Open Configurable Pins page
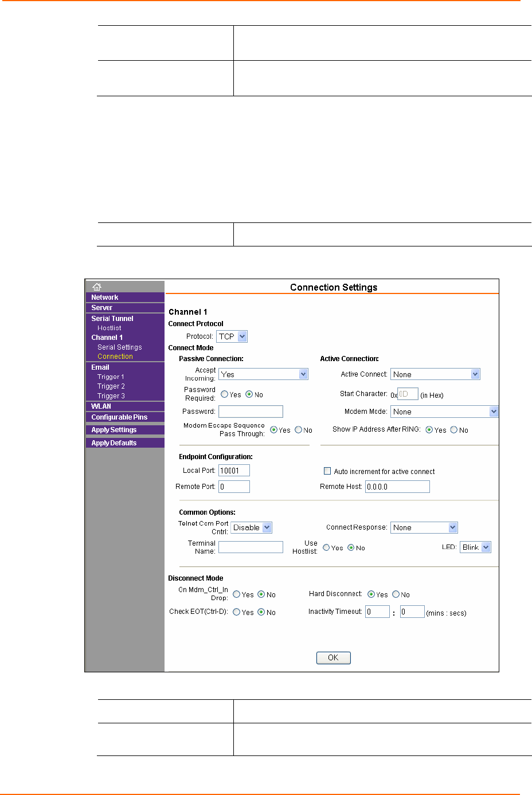 (x=119, y=417)
